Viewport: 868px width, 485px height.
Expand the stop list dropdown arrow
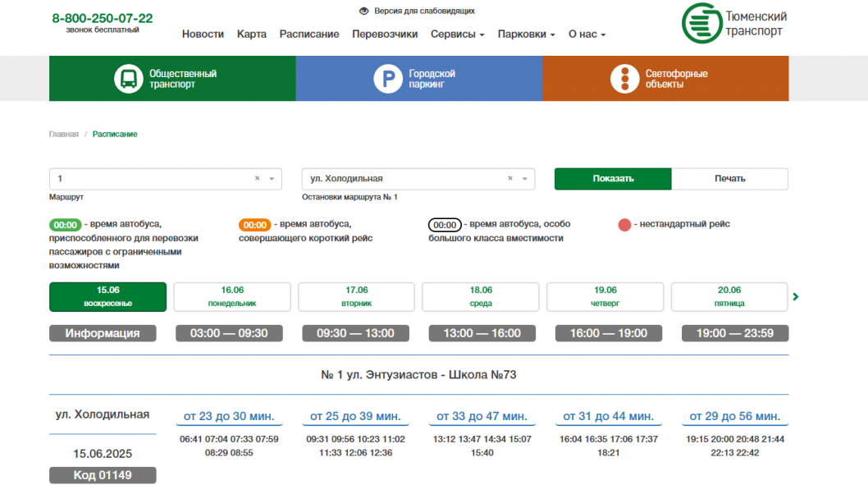coord(525,178)
